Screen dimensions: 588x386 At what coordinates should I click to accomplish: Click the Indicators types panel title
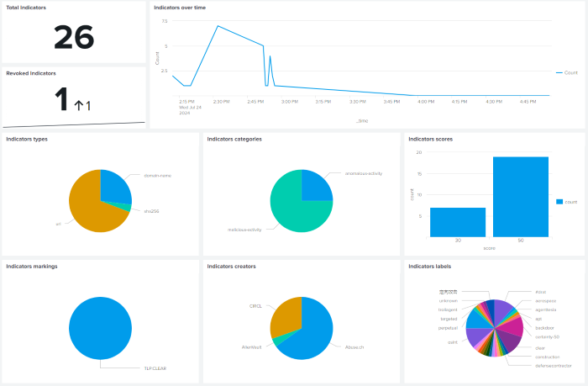pyautogui.click(x=27, y=139)
